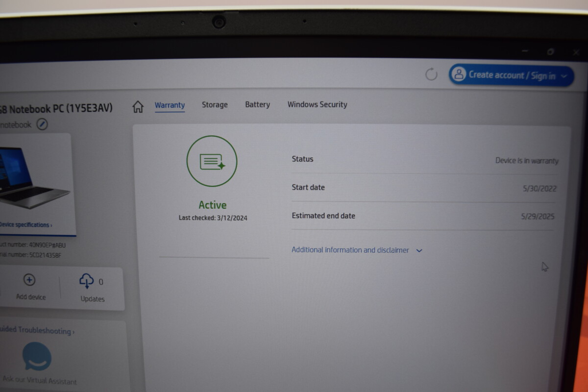Switch to the Storage tab
Screen dimensions: 588x392
tap(215, 105)
